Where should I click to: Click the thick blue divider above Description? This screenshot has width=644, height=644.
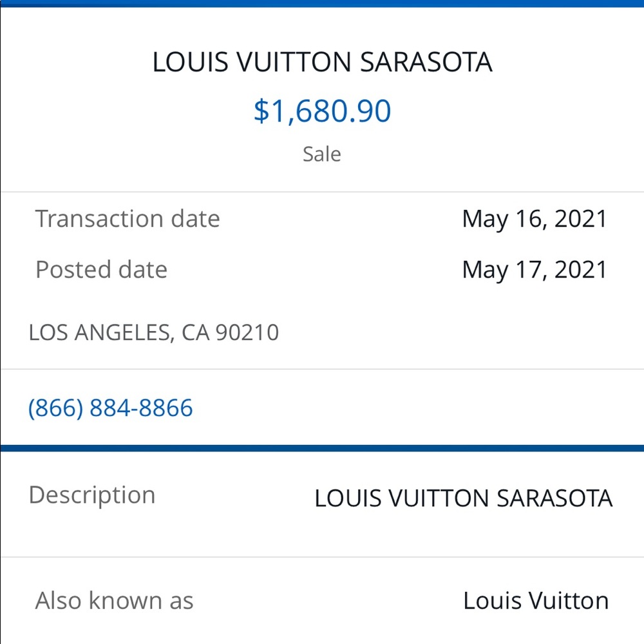(x=322, y=448)
